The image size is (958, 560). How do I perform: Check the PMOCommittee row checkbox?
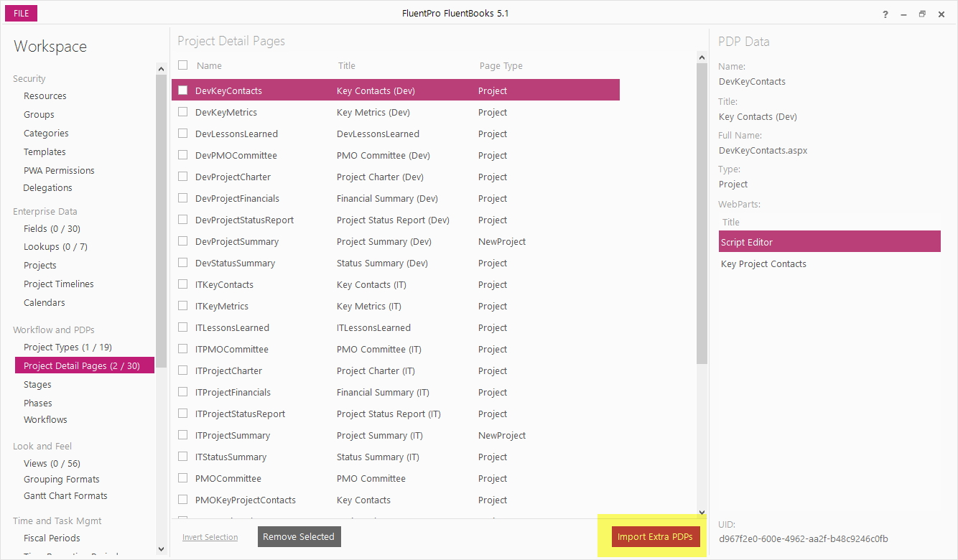point(182,478)
